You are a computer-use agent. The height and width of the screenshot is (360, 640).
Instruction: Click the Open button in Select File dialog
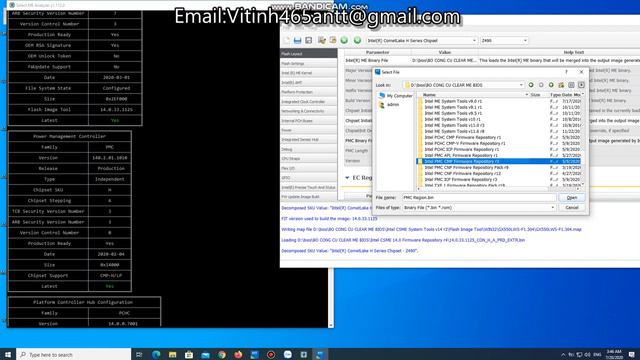(571, 198)
